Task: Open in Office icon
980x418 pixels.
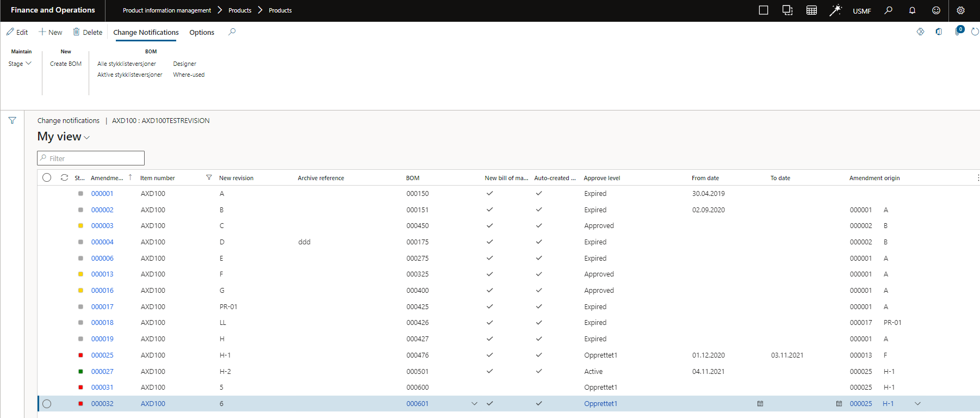Action: pyautogui.click(x=939, y=32)
